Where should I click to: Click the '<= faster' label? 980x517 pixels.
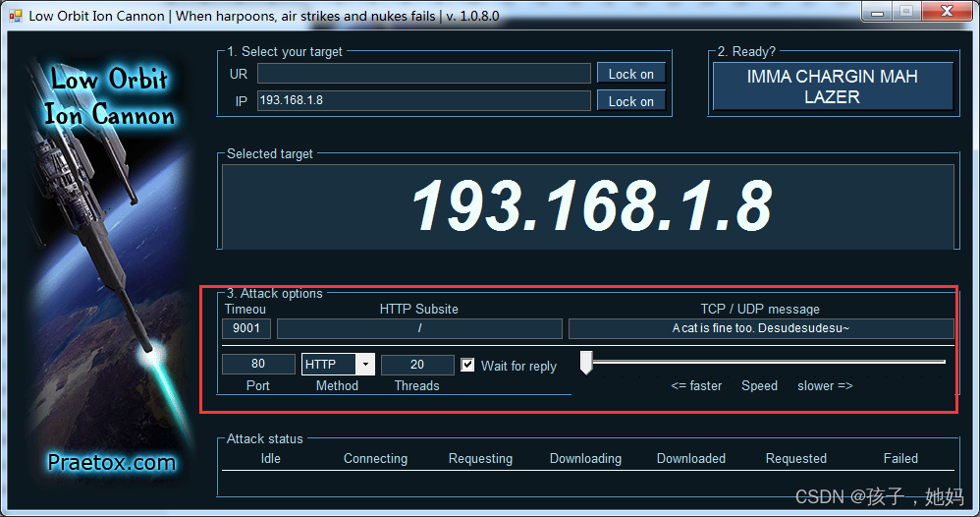point(696,385)
